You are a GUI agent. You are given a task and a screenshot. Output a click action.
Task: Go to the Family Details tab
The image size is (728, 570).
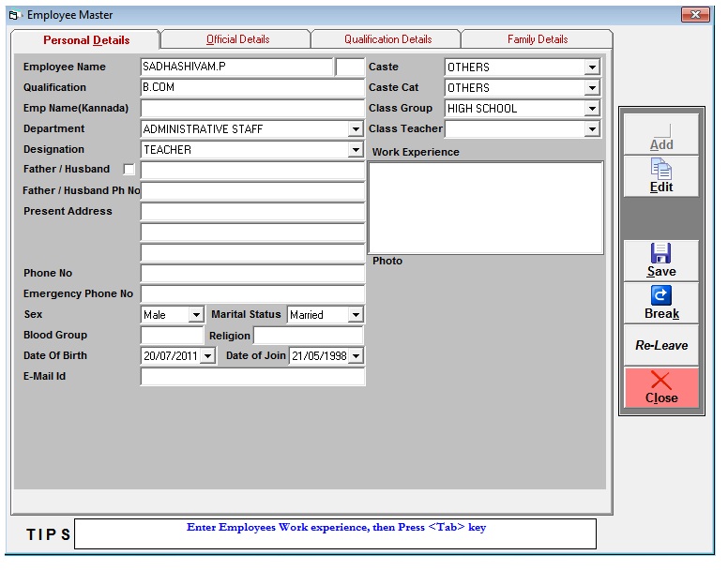[x=538, y=39]
